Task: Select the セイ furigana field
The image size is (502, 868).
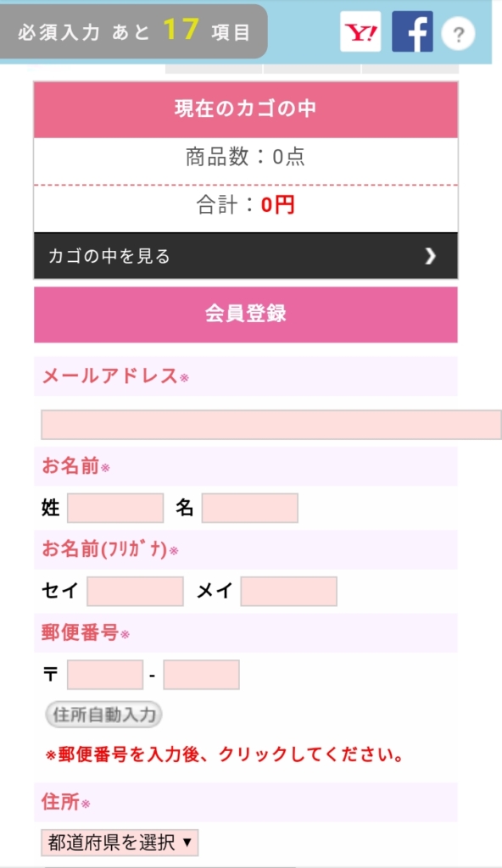Action: click(x=135, y=591)
